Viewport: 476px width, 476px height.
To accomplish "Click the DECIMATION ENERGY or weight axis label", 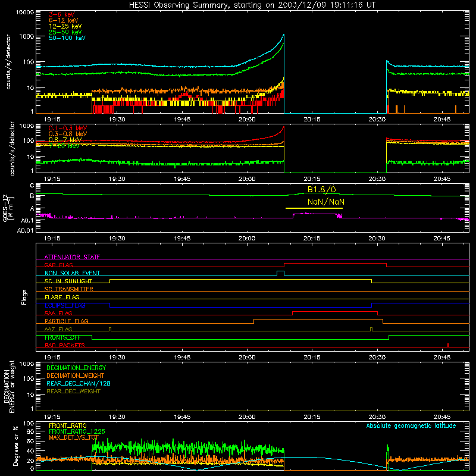I will 9,386.
